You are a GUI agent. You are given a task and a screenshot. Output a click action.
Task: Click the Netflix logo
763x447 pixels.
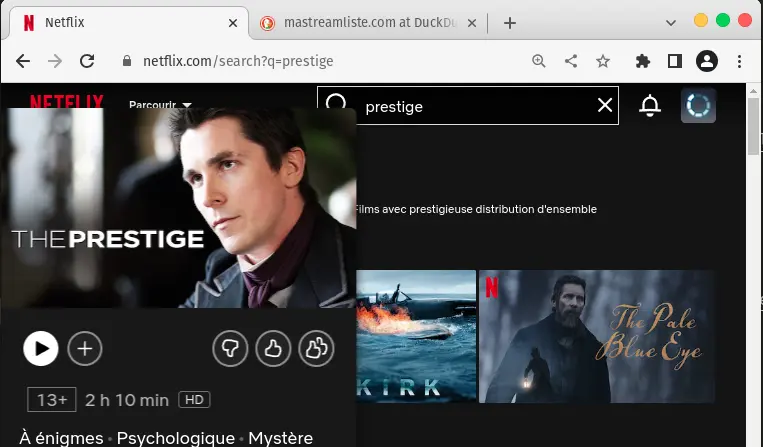tap(67, 101)
